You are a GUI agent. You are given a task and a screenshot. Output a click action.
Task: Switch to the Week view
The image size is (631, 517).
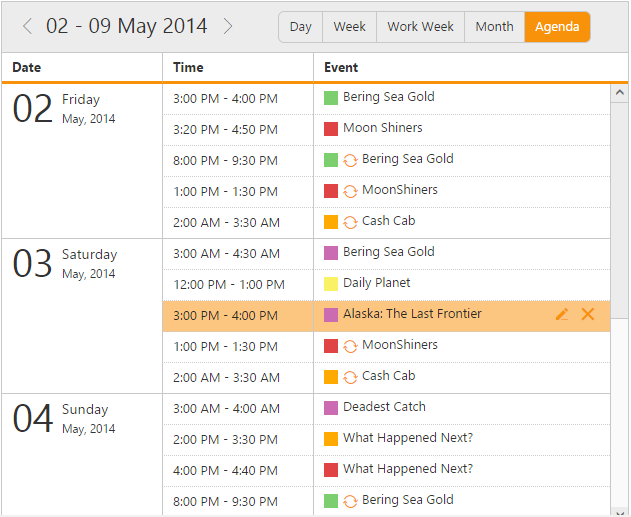349,27
